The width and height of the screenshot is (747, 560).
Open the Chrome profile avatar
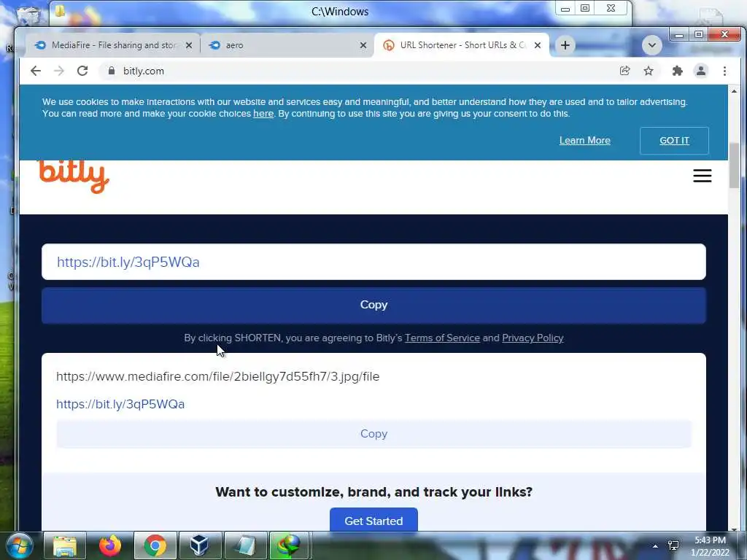701,71
